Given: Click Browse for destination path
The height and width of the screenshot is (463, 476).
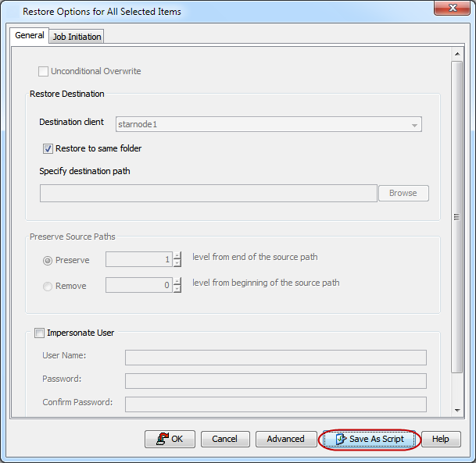Looking at the screenshot, I should 403,193.
